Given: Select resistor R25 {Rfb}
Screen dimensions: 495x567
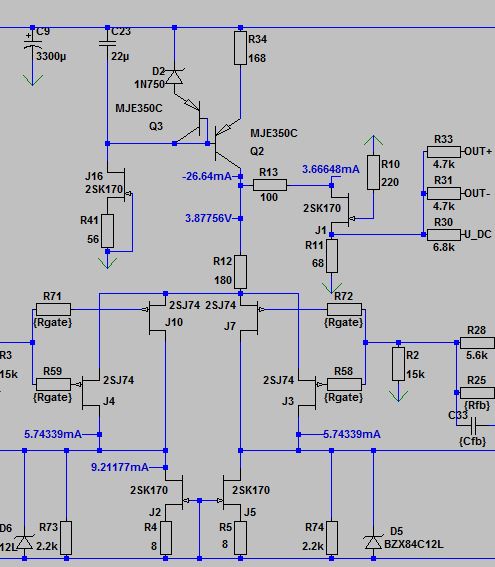Looking at the screenshot, I should tap(477, 393).
